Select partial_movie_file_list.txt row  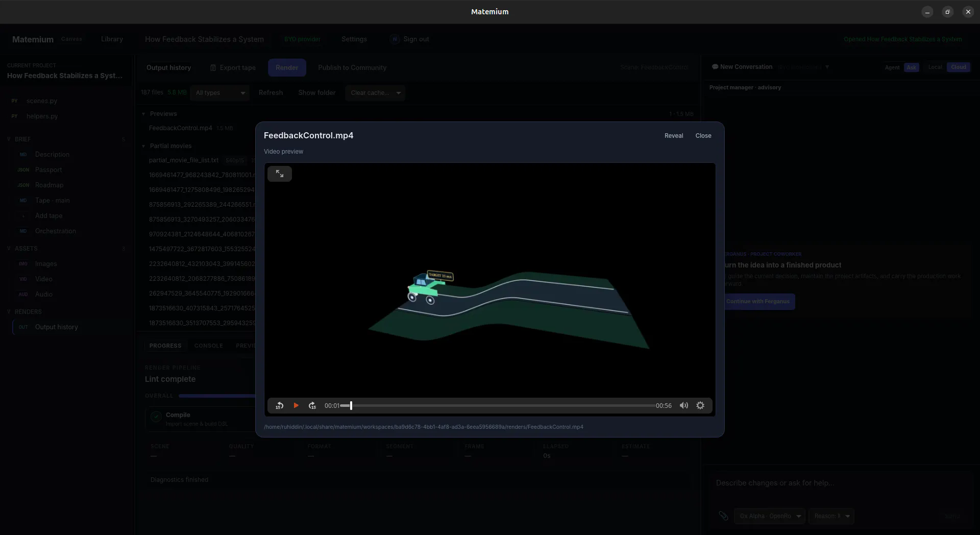click(184, 160)
